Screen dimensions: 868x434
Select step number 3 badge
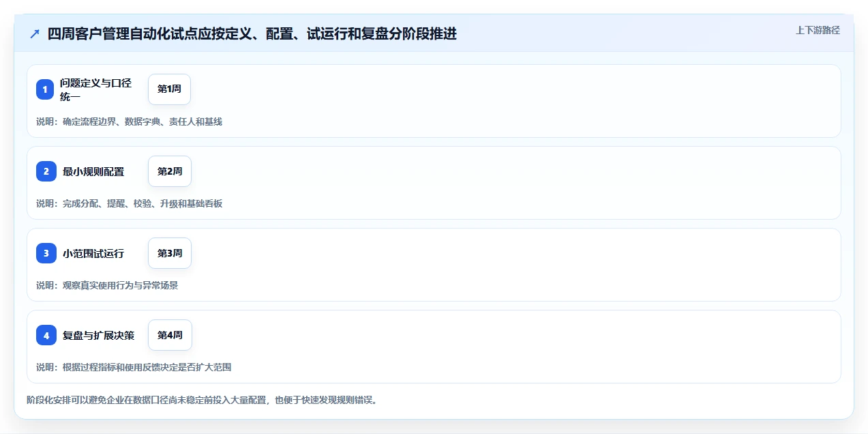coord(45,253)
